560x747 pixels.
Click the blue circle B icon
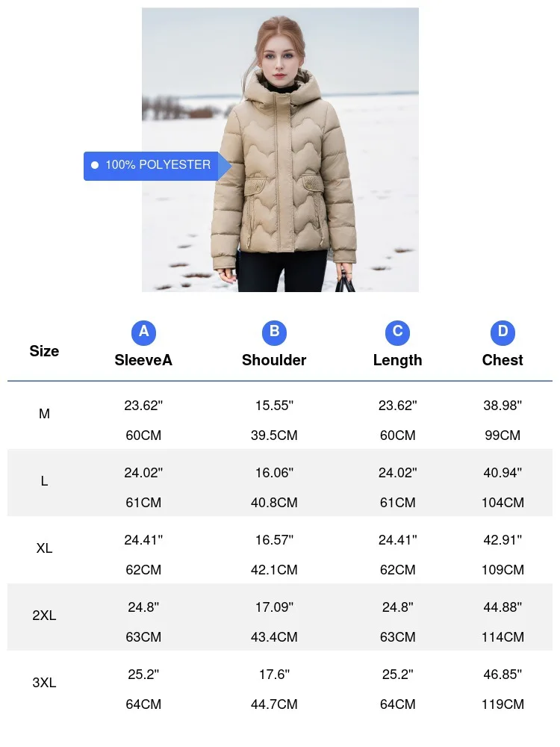(274, 332)
